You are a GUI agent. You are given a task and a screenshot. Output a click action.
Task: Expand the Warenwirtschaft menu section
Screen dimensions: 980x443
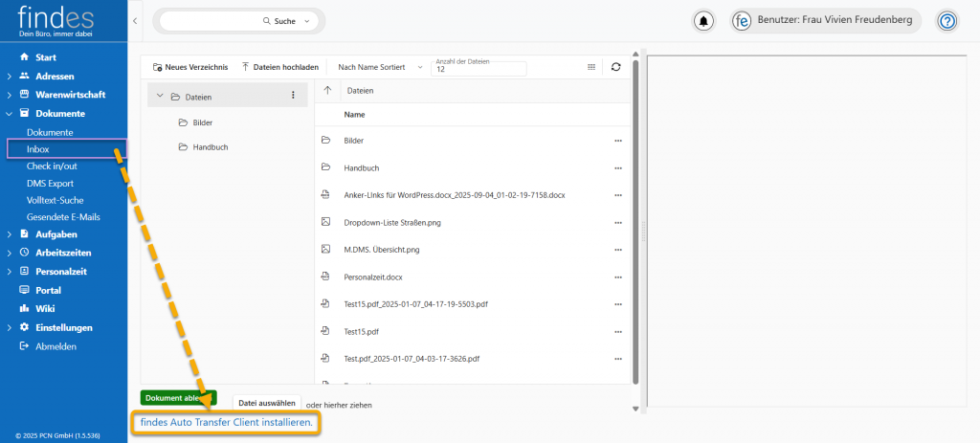pyautogui.click(x=9, y=95)
